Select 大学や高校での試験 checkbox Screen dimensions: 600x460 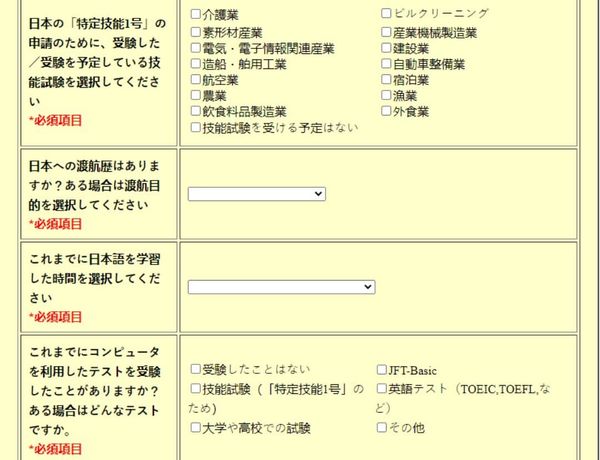196,427
